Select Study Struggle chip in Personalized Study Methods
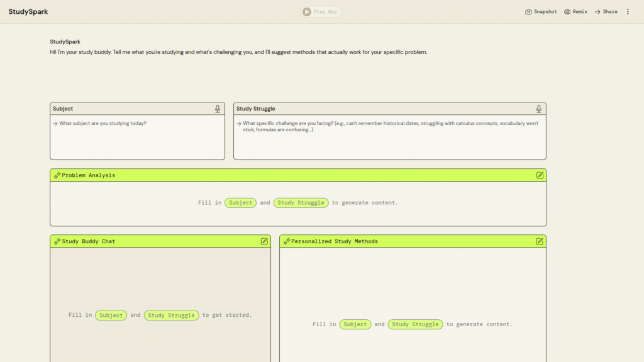 point(415,324)
